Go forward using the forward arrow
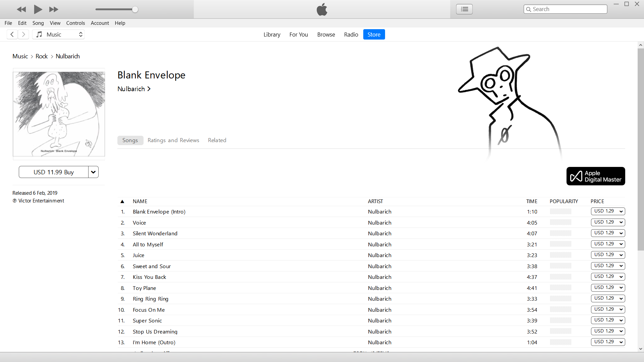 (x=23, y=34)
